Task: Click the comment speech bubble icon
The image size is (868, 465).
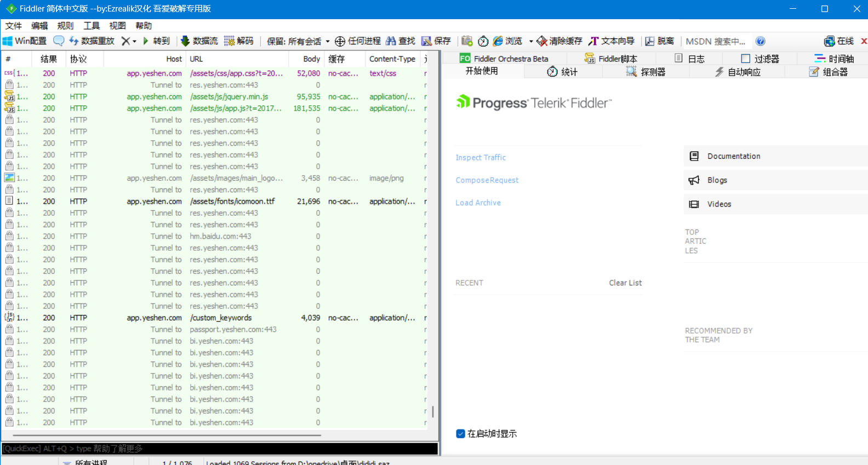Action: click(59, 41)
